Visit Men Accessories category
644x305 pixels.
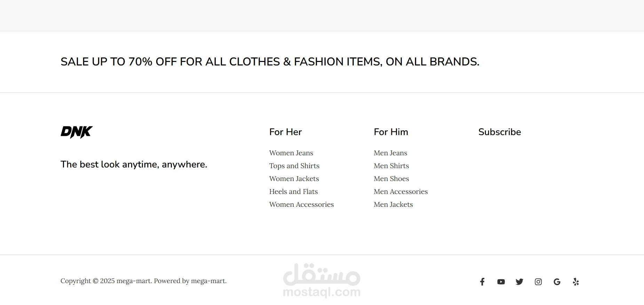(x=401, y=191)
